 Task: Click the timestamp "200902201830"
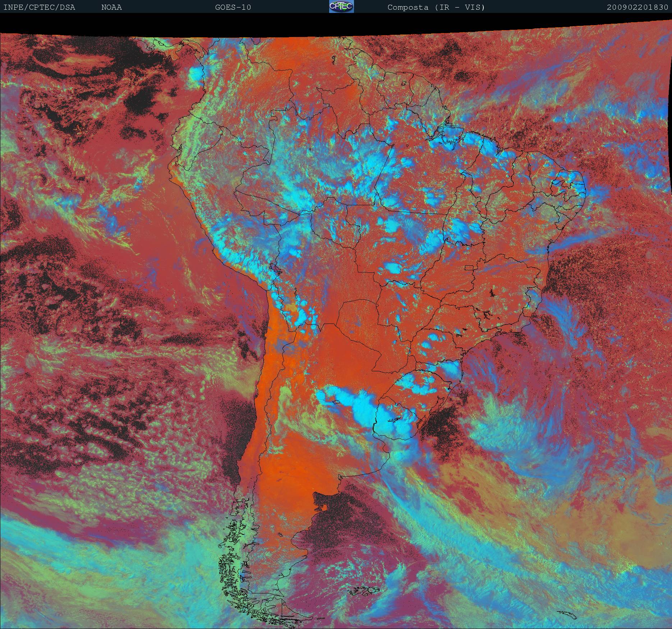click(x=638, y=8)
